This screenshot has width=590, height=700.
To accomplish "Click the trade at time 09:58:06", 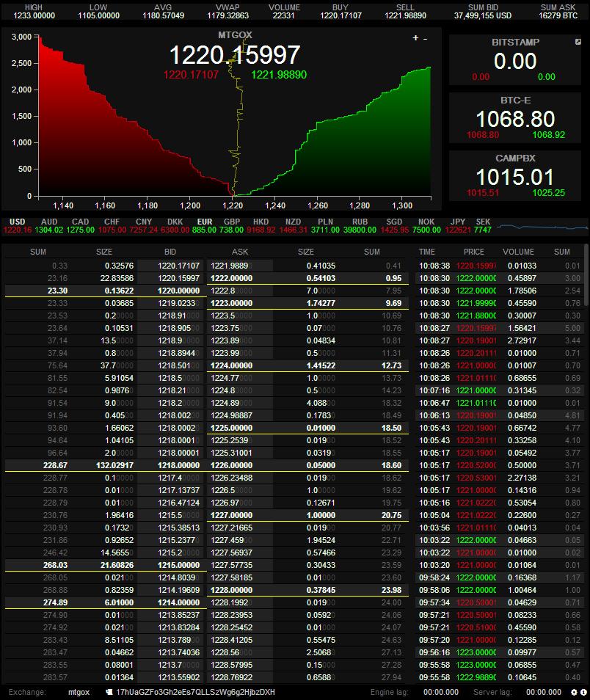I will pos(499,590).
